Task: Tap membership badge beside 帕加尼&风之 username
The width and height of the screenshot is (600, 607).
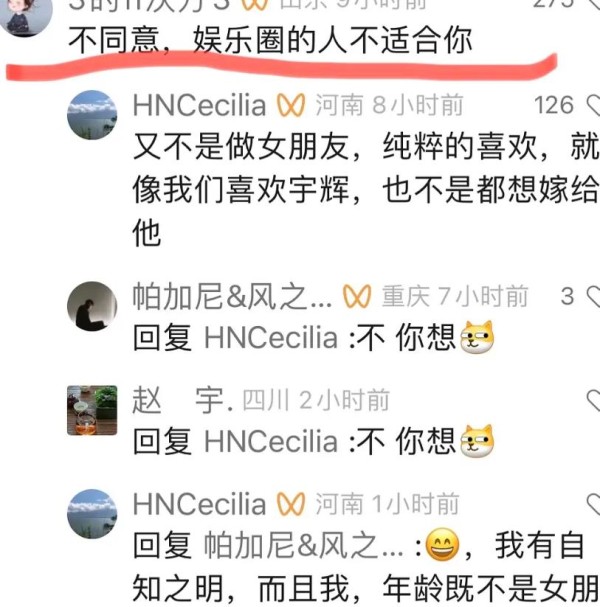Action: pos(357,297)
